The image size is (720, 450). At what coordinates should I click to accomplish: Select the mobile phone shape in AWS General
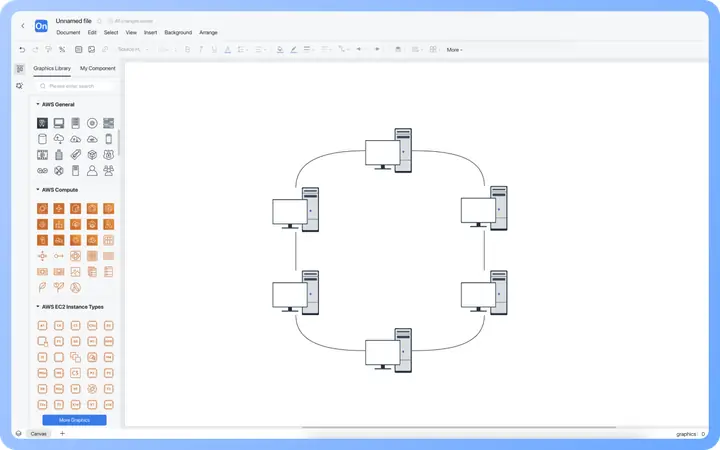[x=108, y=139]
